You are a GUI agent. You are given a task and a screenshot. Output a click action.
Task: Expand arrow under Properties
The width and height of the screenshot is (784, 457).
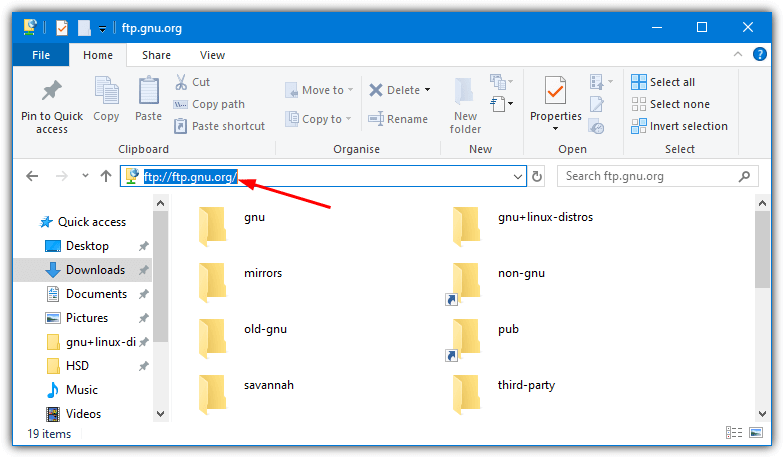(556, 129)
